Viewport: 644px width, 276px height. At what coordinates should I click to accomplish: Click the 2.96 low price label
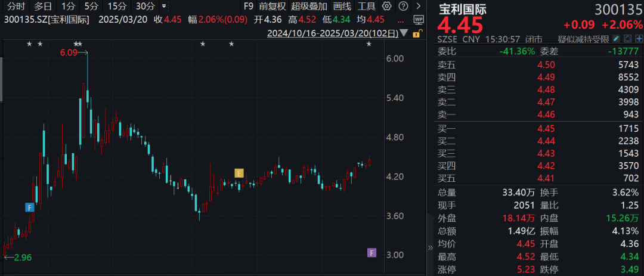coord(23,258)
